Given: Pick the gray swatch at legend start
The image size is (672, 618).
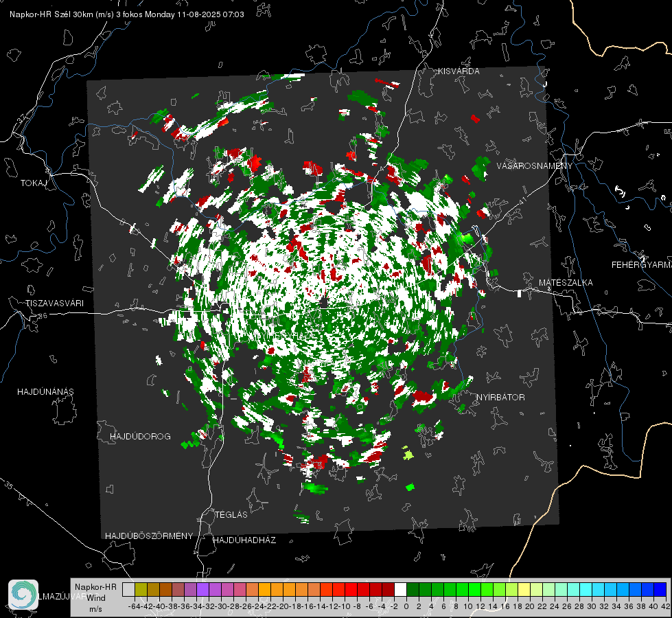Looking at the screenshot, I should click(x=128, y=589).
